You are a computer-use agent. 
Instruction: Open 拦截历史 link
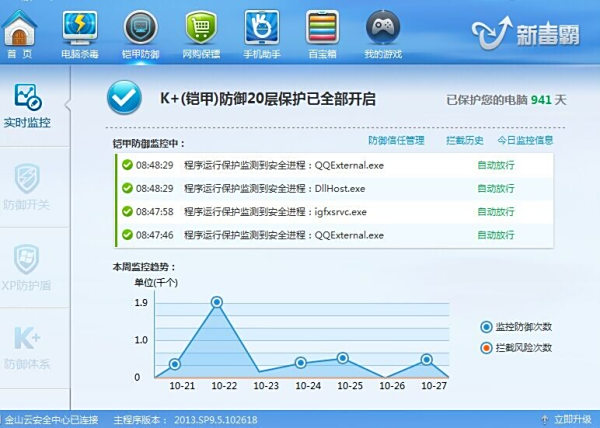pyautogui.click(x=465, y=140)
